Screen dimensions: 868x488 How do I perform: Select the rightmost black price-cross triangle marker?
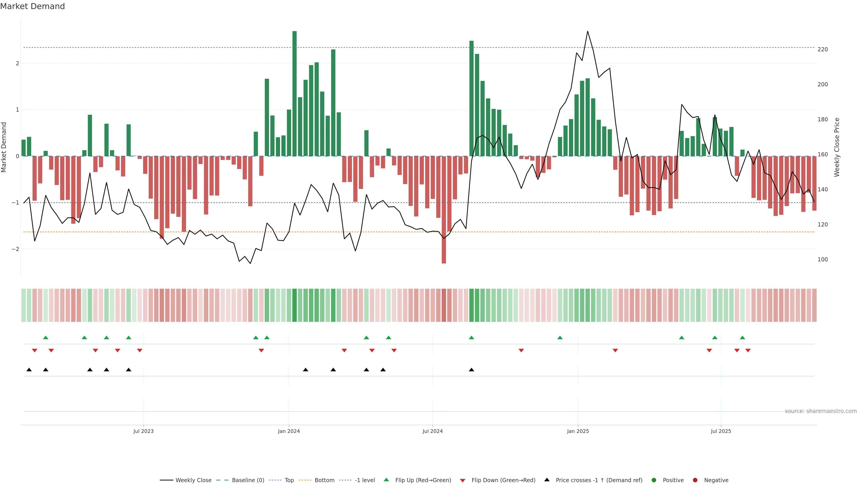[x=471, y=370]
